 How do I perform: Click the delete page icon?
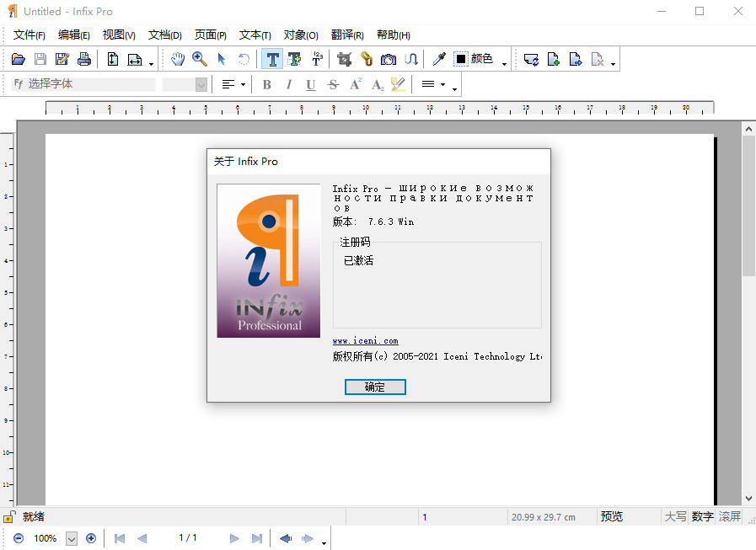(x=598, y=59)
